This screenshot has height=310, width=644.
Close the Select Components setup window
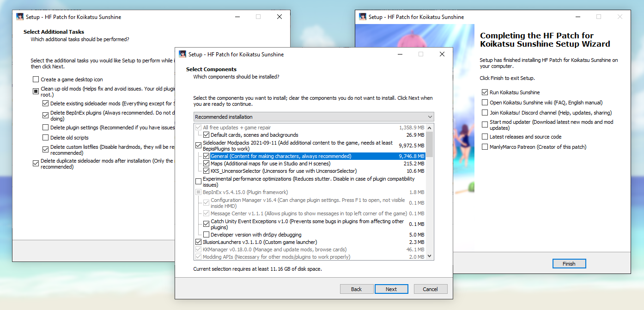click(x=442, y=54)
